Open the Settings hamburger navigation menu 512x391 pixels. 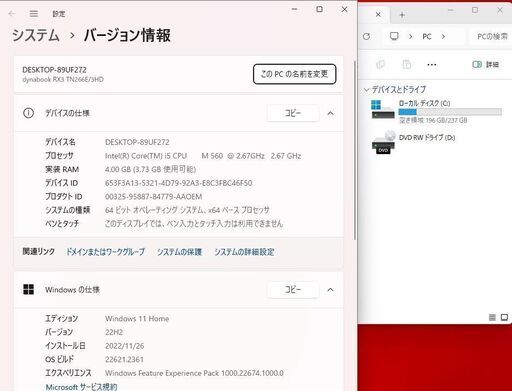point(33,14)
